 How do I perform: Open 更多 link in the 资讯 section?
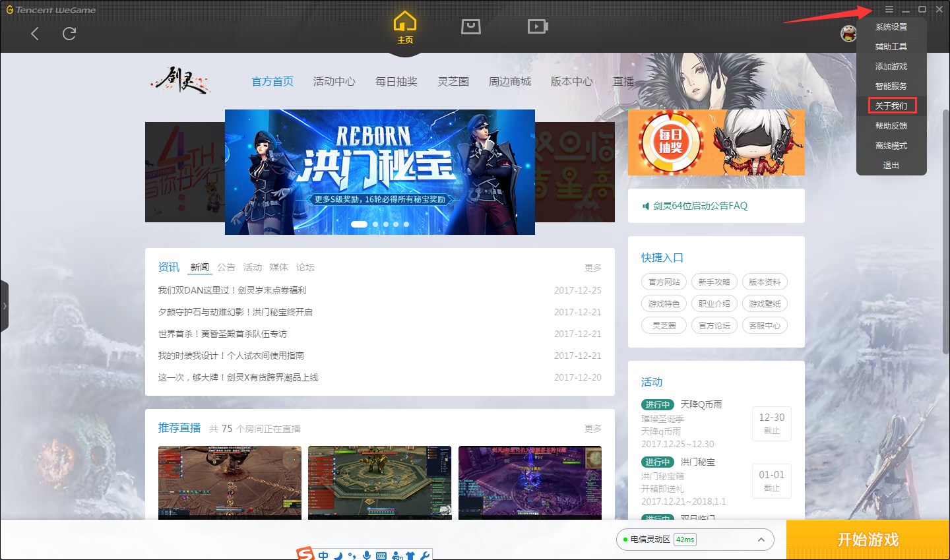click(x=593, y=268)
